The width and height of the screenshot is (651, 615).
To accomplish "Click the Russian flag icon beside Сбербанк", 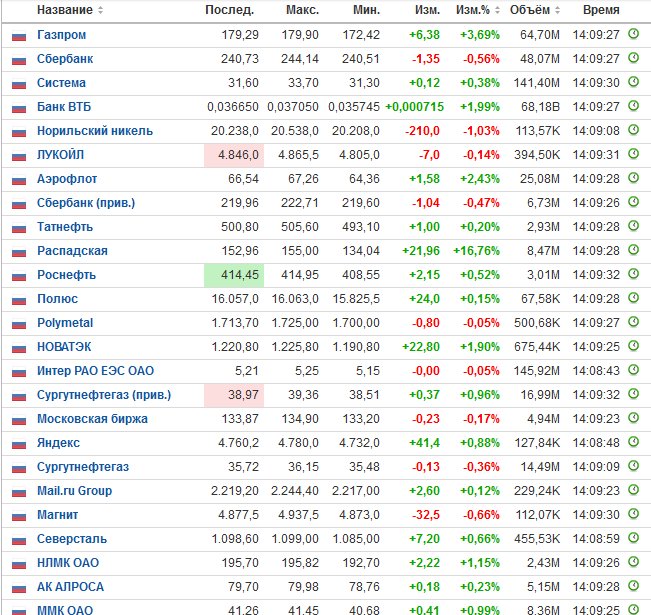I will pyautogui.click(x=19, y=61).
